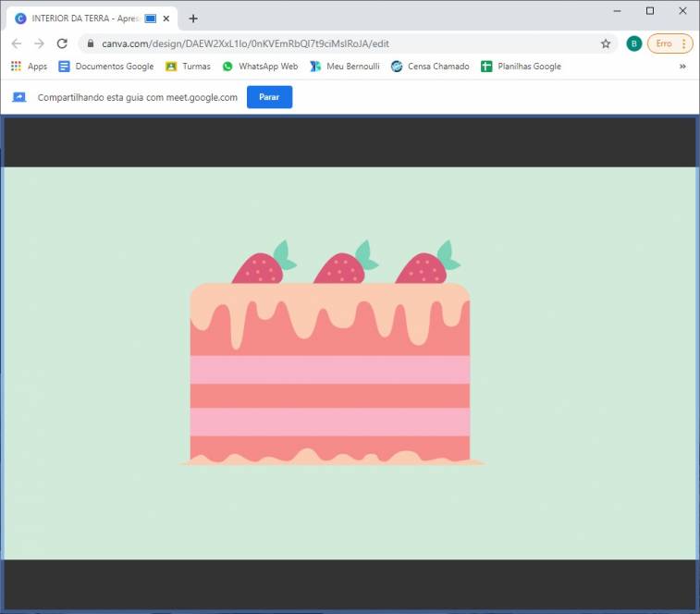The width and height of the screenshot is (700, 614).
Task: Open the Meu Bernoulli bookmark
Action: pos(344,67)
